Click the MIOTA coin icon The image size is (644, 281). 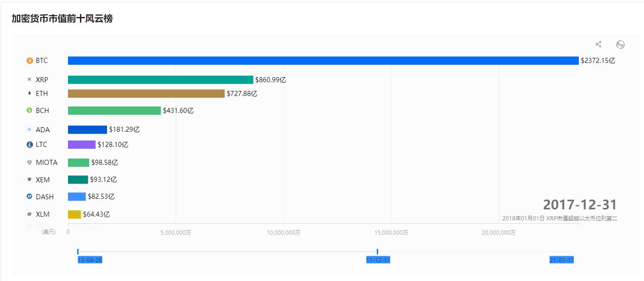point(30,163)
